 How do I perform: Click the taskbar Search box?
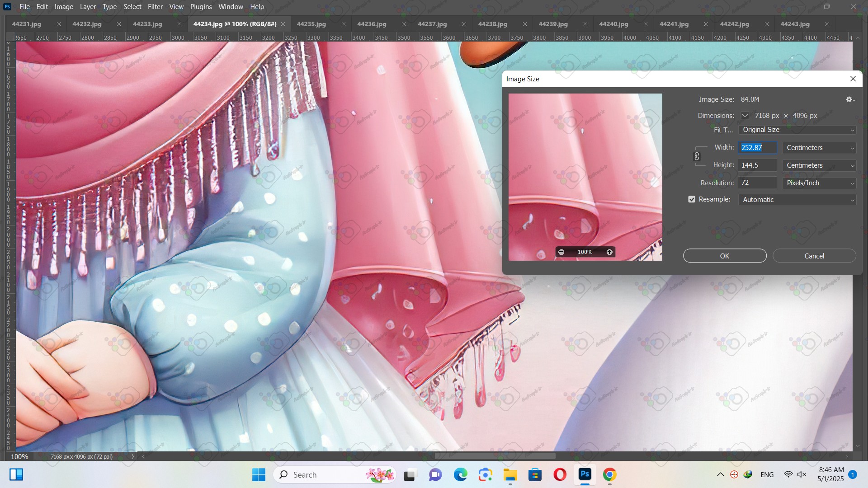(x=335, y=474)
